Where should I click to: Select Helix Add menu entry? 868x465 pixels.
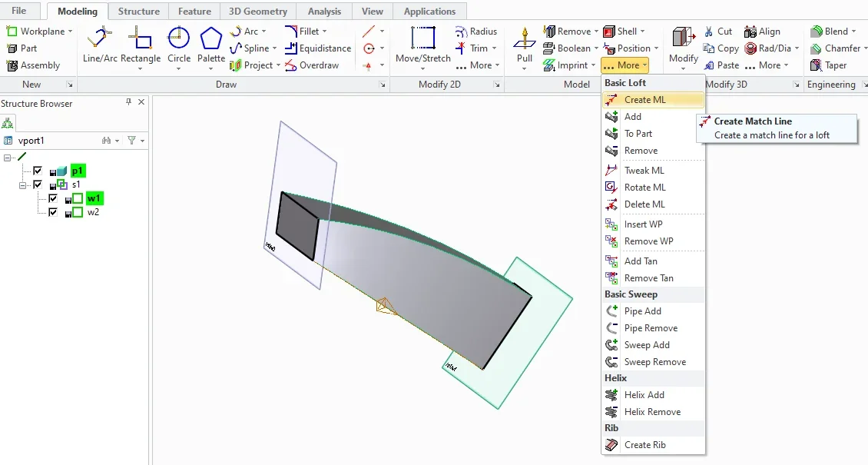644,395
